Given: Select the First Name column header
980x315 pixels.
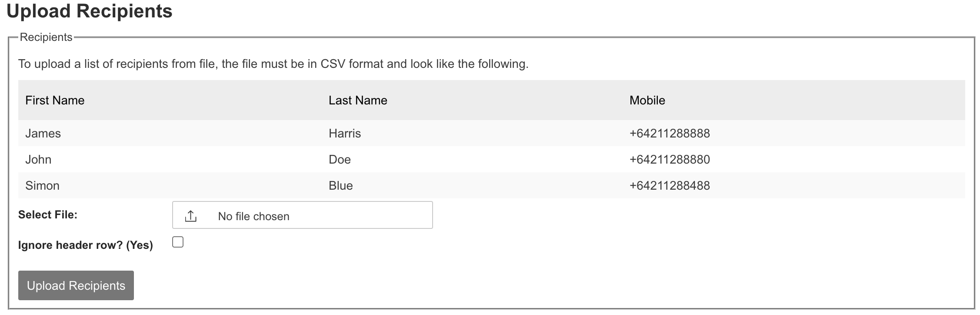Looking at the screenshot, I should 55,101.
